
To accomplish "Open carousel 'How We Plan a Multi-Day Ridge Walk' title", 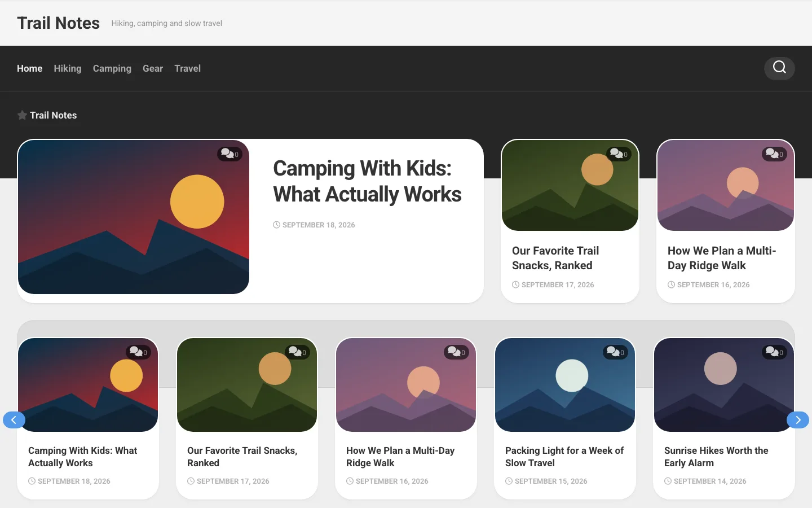I will click(x=400, y=457).
